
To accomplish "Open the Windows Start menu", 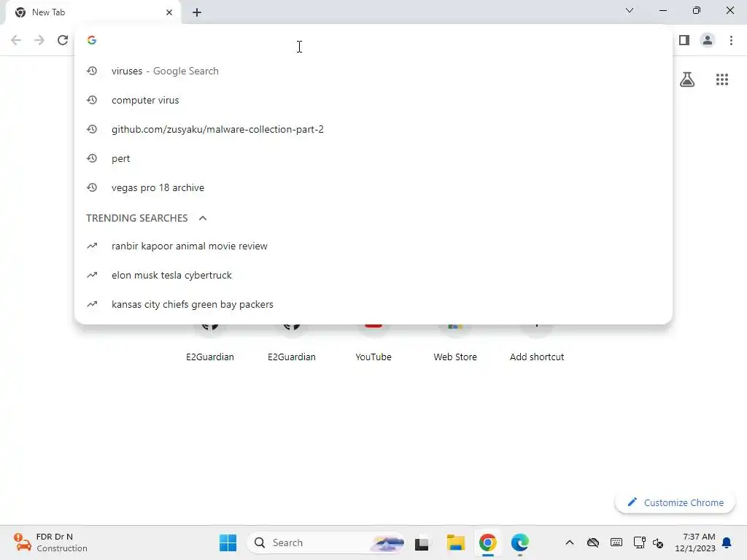I will pyautogui.click(x=228, y=542).
